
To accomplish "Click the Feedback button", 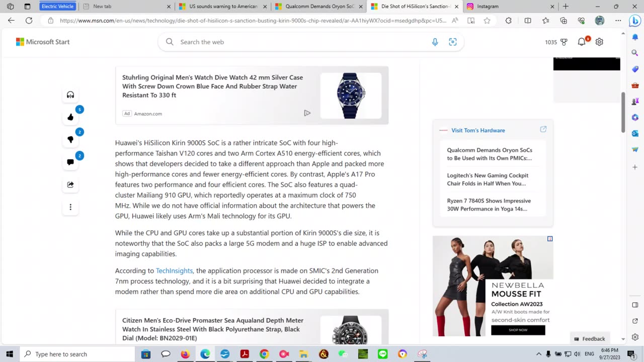I will pos(589,339).
